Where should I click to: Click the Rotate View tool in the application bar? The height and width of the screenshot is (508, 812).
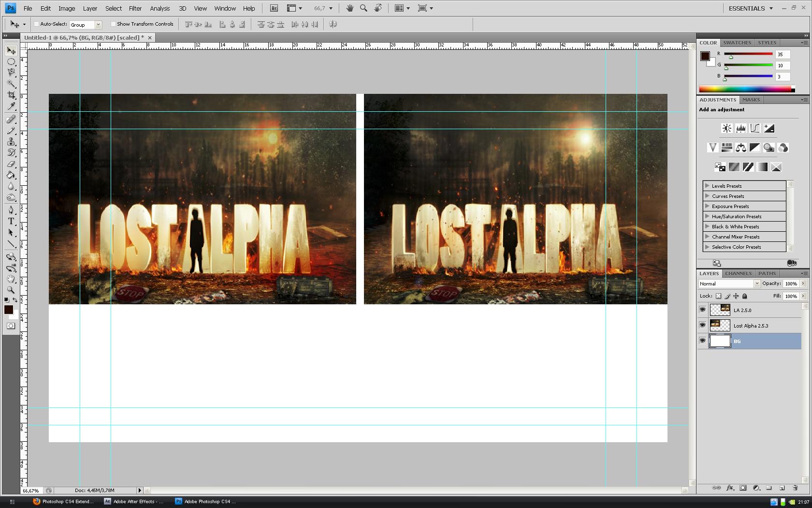click(378, 8)
